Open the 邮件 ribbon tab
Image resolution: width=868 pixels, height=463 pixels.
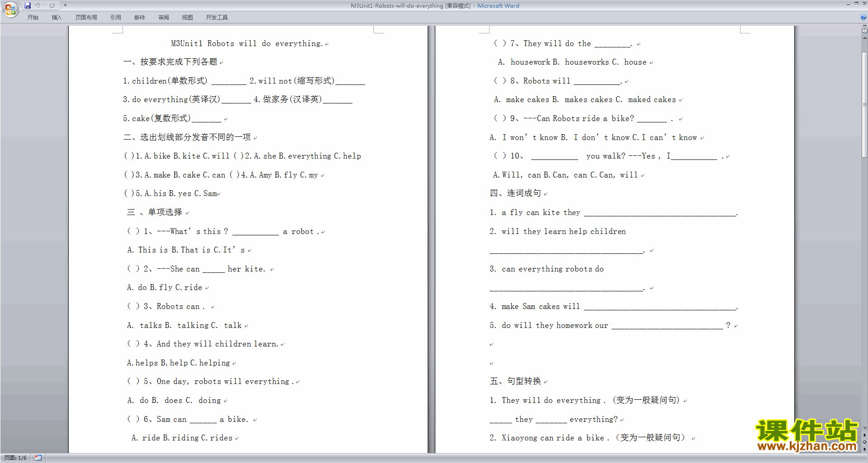(140, 17)
